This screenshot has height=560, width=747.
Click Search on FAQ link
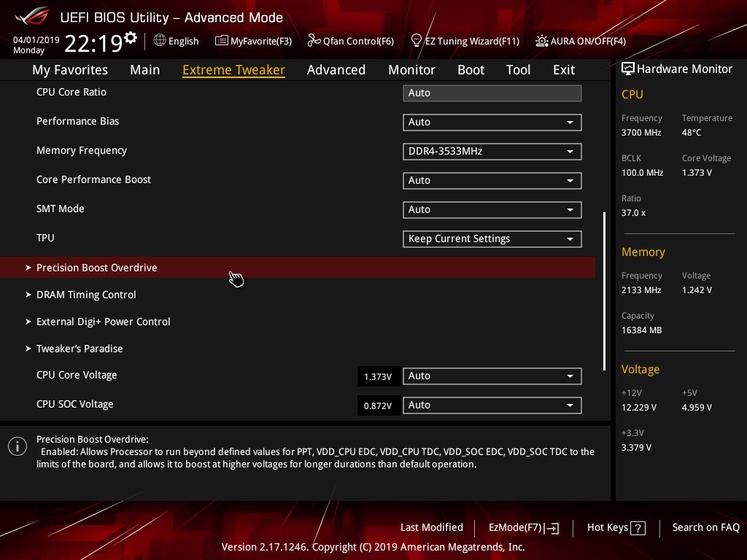click(705, 528)
